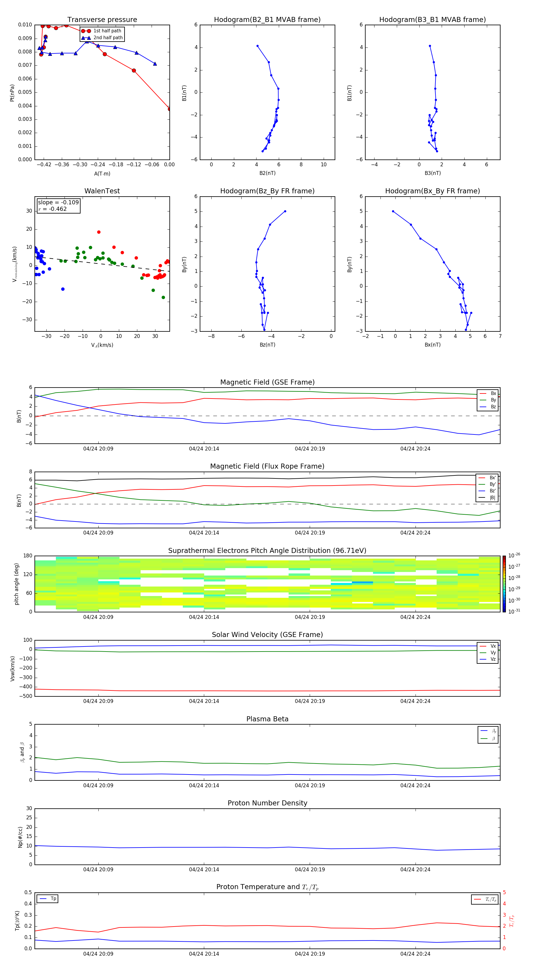Click the Vy legend entry in velocity plot
This screenshot has height=980, width=535.
[488, 653]
